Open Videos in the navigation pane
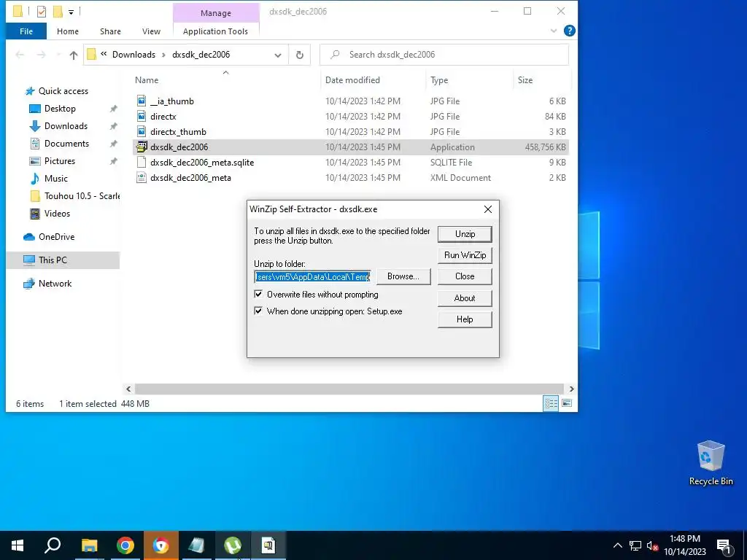The image size is (747, 560). coord(57,214)
